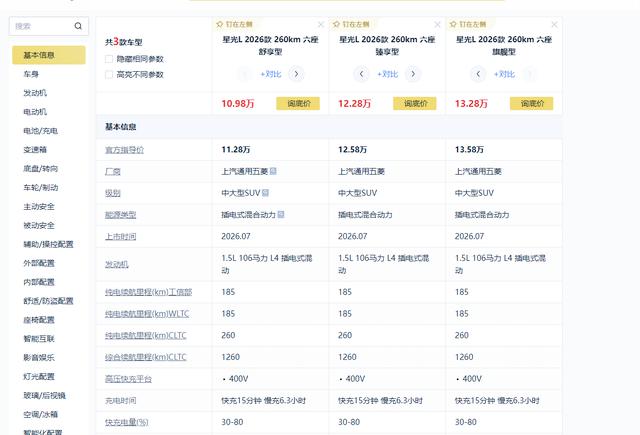Jump to 电动机 section in sidebar
This screenshot has height=435, width=640.
point(35,111)
